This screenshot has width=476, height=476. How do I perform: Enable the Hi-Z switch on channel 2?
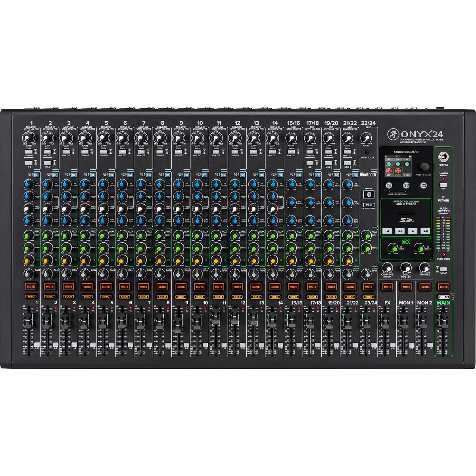tap(47, 163)
